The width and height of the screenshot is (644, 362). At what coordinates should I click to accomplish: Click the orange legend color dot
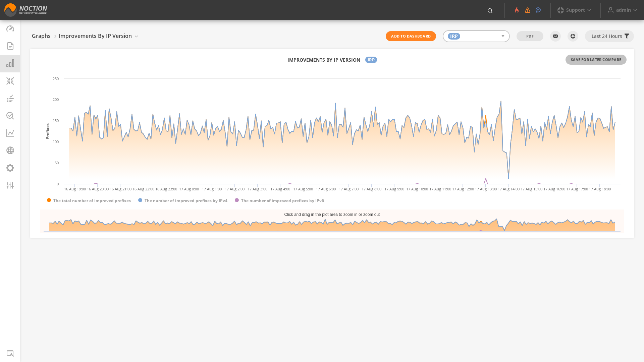pos(49,200)
